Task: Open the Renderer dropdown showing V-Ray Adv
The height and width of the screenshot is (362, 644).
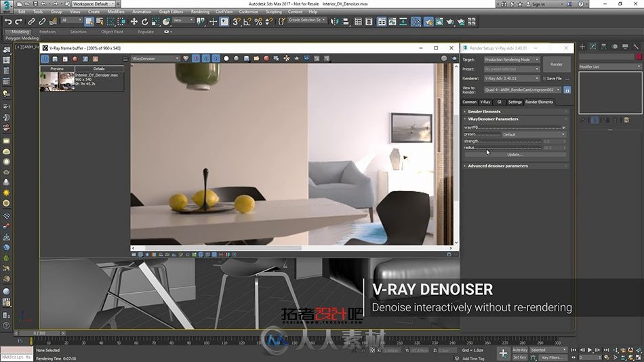Action: [511, 78]
